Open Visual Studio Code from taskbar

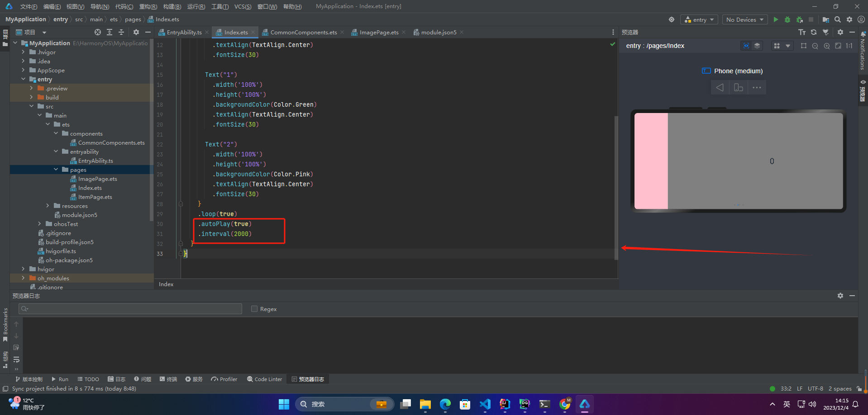[x=485, y=404]
